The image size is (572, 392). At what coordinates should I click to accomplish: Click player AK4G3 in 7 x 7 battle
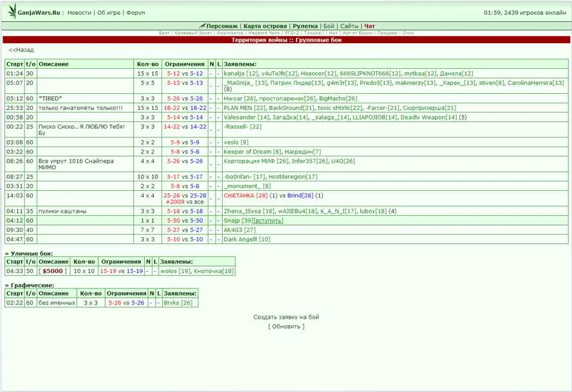[233, 230]
